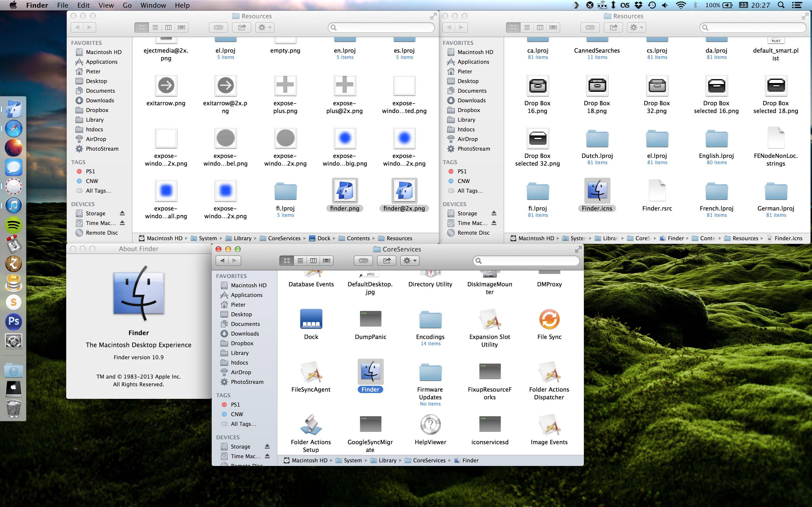Viewport: 812px width, 507px height.
Task: Eject the Storage device in CoreServices sidebar
Action: tap(267, 446)
